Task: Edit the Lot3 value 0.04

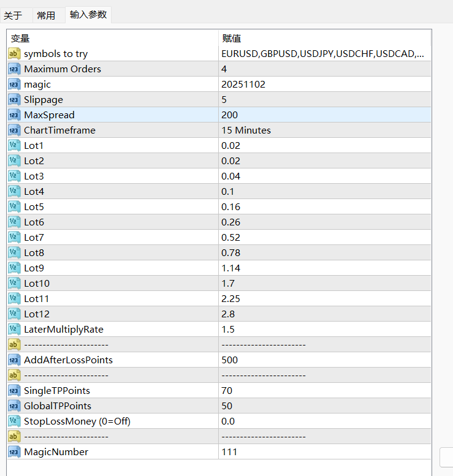Action: 324,176
